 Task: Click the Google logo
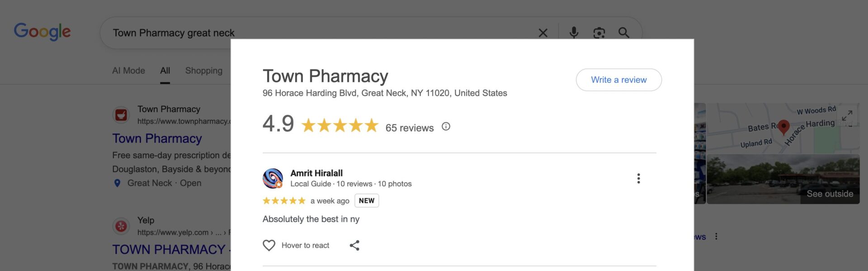[x=42, y=31]
